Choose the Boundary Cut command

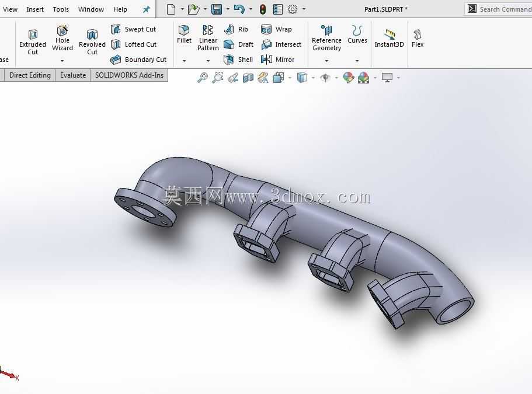tap(138, 60)
